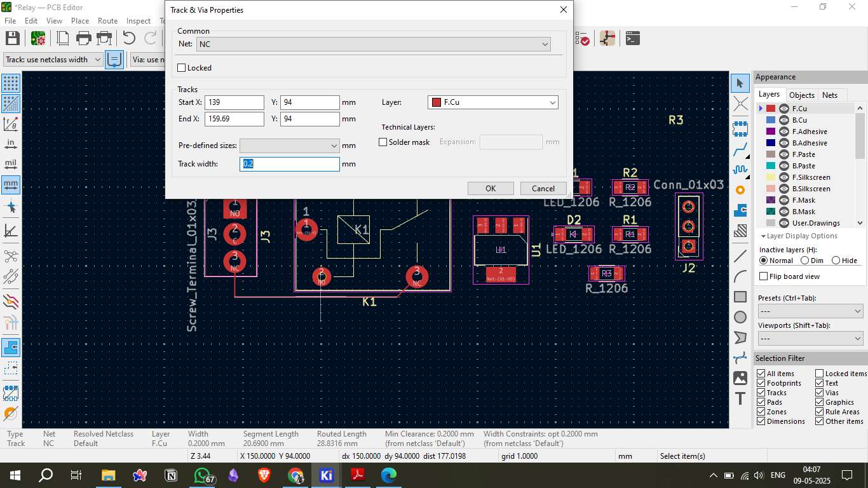The width and height of the screenshot is (868, 488).
Task: Switch units to millimeters
Action: pyautogui.click(x=11, y=185)
